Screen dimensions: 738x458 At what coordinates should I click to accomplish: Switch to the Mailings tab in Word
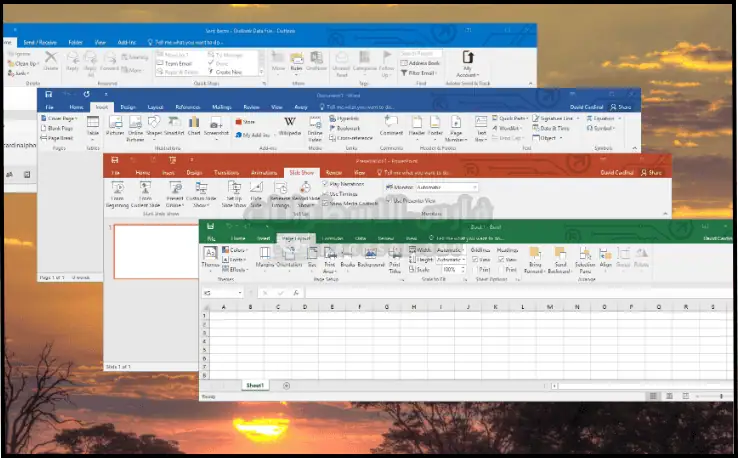pos(222,106)
